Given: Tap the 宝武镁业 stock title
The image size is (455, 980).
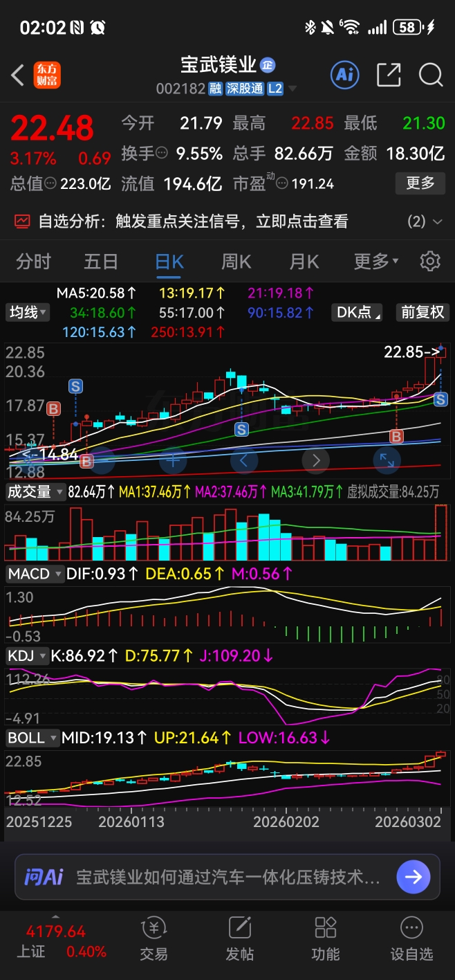Looking at the screenshot, I should click(x=219, y=65).
